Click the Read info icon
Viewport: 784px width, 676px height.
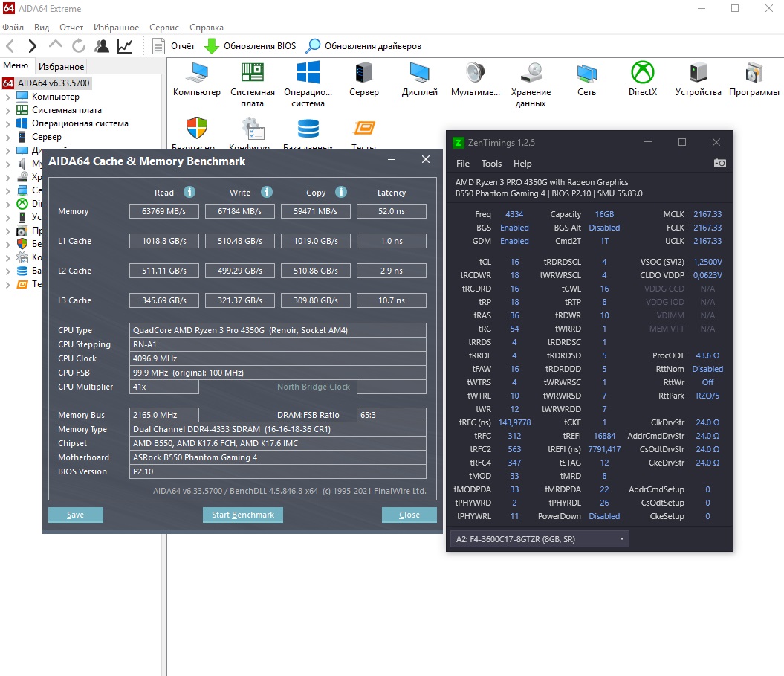coord(189,192)
